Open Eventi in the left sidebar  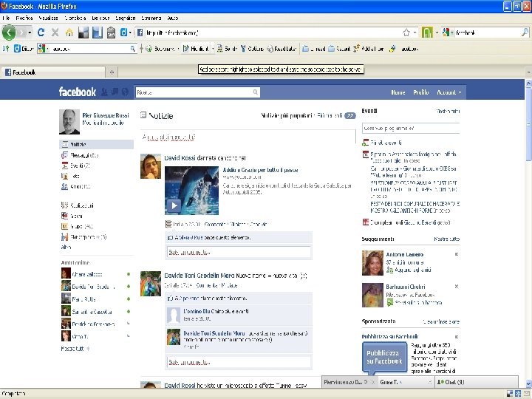click(x=75, y=166)
